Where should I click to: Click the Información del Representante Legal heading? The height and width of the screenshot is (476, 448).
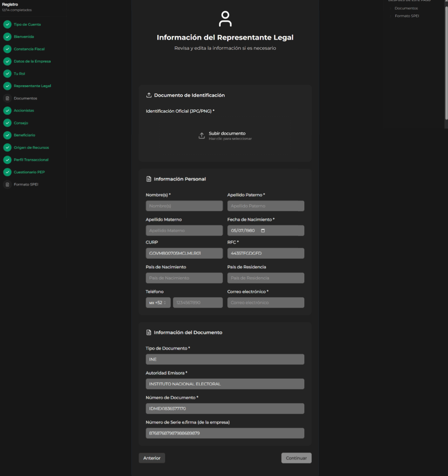point(225,37)
